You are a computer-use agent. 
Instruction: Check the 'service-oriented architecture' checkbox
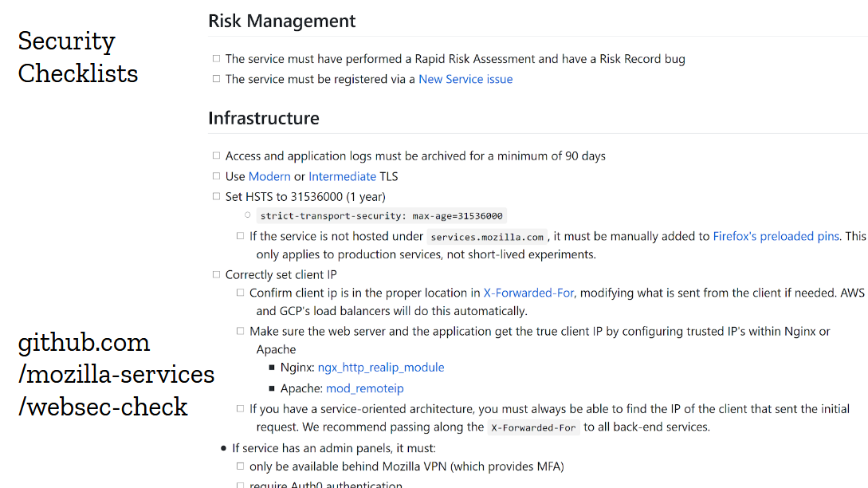point(240,409)
